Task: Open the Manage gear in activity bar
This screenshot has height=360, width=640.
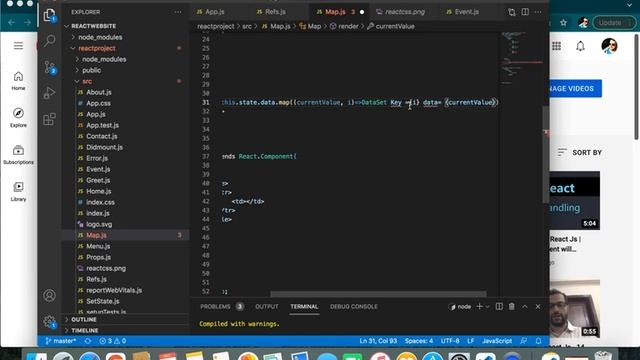Action: coord(49,321)
